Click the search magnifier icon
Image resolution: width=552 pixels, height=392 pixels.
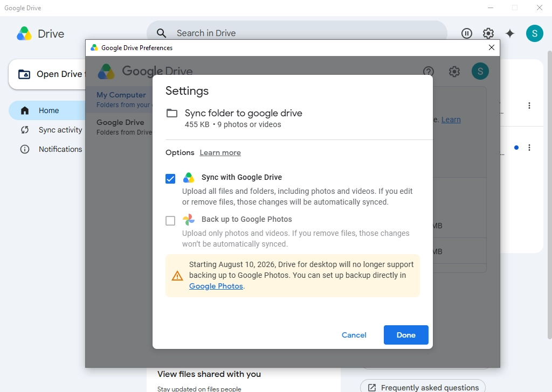(x=161, y=33)
